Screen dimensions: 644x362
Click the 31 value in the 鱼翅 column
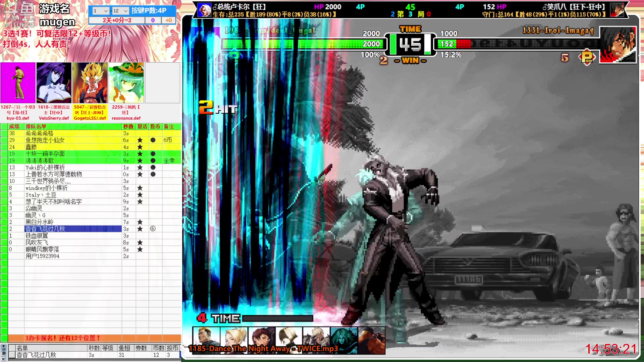121,355
